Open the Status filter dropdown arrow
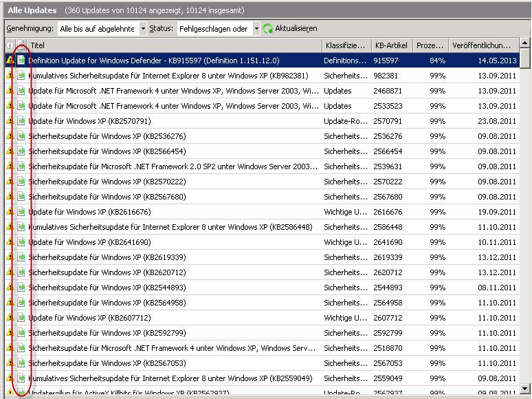This screenshot has height=399, width=532. (256, 29)
